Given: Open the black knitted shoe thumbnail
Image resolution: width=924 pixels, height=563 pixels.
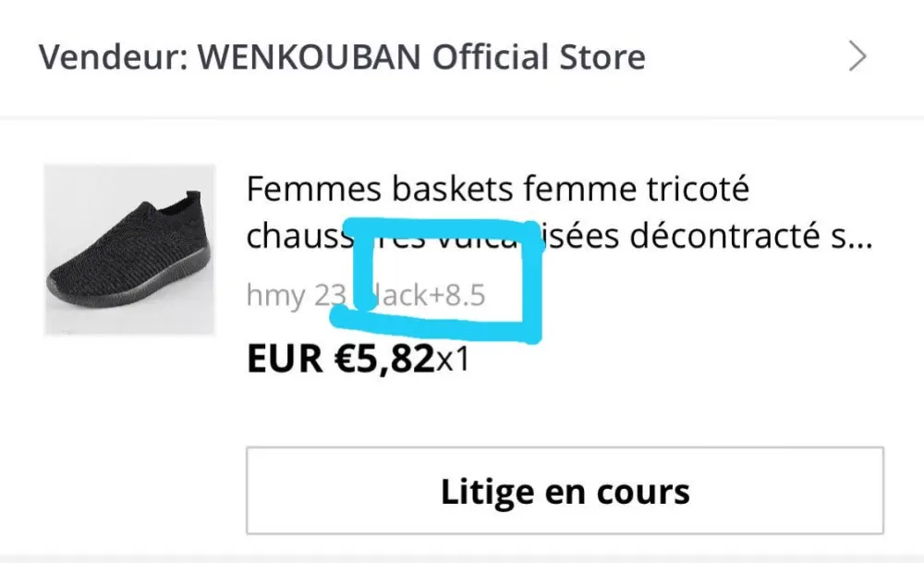Looking at the screenshot, I should tap(129, 250).
